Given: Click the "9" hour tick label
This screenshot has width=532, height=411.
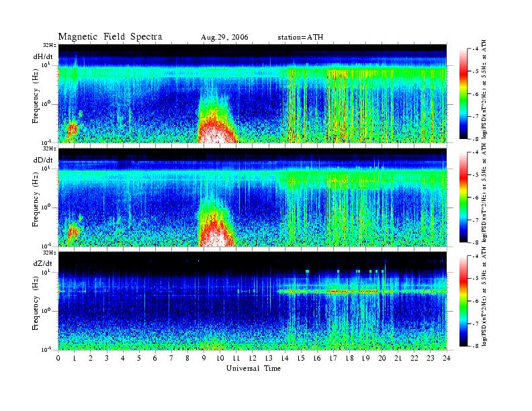Looking at the screenshot, I should [204, 358].
